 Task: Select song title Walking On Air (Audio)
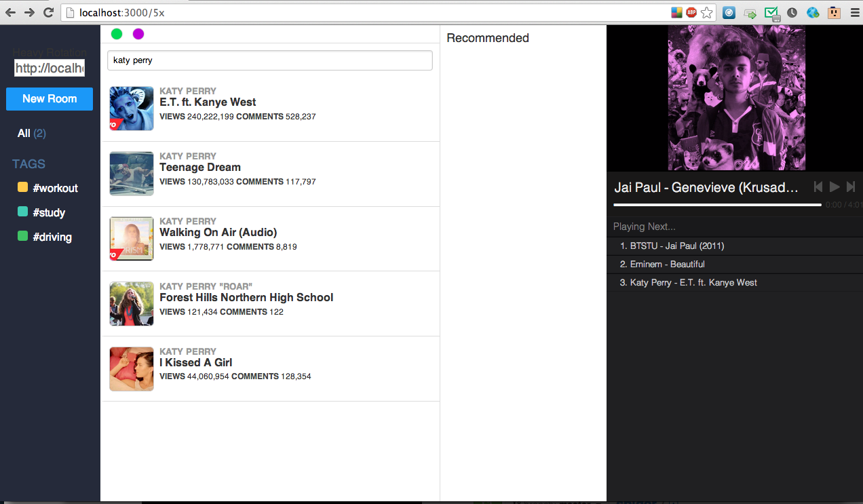tap(218, 233)
